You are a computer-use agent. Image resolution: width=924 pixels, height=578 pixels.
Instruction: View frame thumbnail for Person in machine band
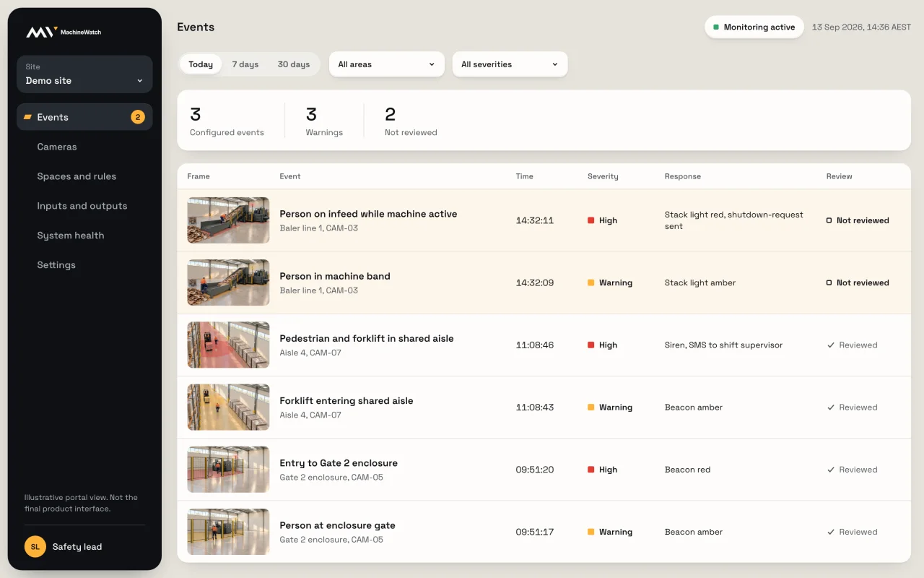point(228,282)
